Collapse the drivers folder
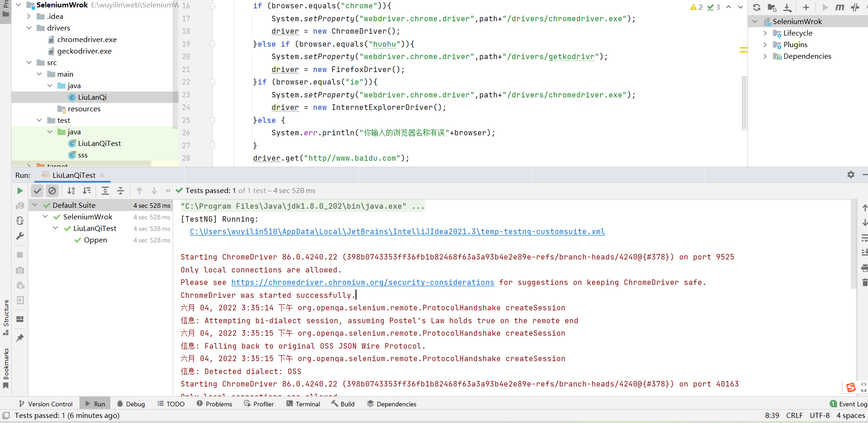868x423 pixels. coord(29,28)
